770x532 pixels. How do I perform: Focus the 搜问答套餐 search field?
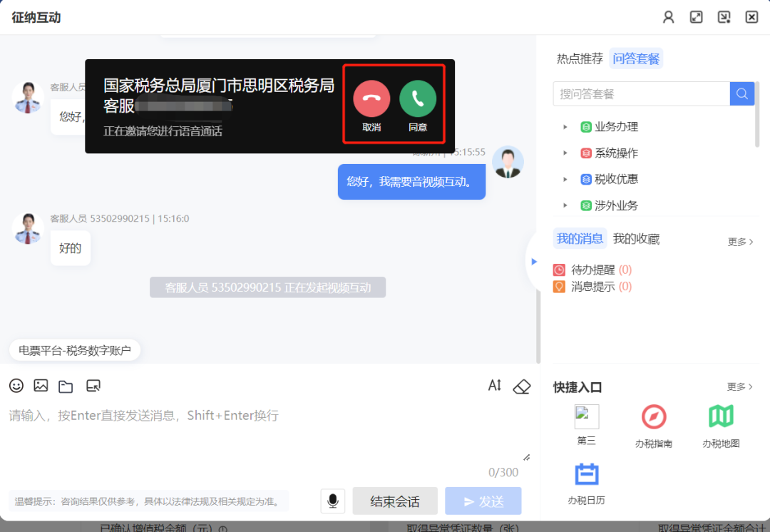pyautogui.click(x=642, y=93)
